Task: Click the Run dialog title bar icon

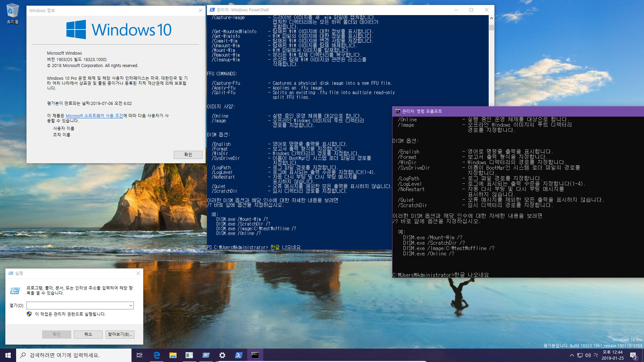Action: point(10,273)
